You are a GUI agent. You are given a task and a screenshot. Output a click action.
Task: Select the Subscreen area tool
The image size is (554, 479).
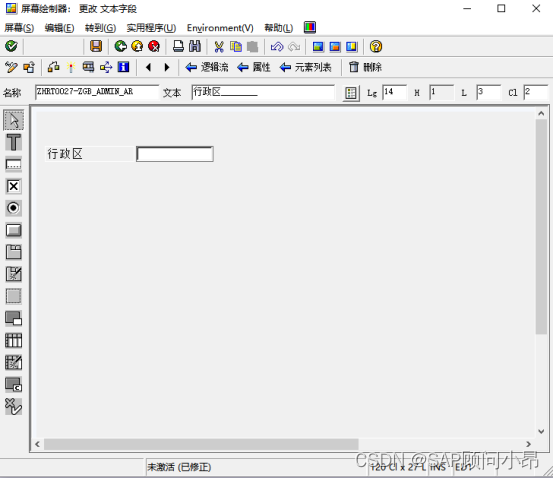[x=13, y=318]
